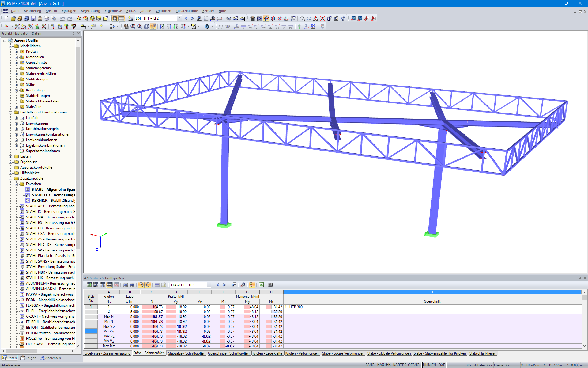This screenshot has width=588, height=368.
Task: Click view in X direction icon
Action: coord(162,27)
